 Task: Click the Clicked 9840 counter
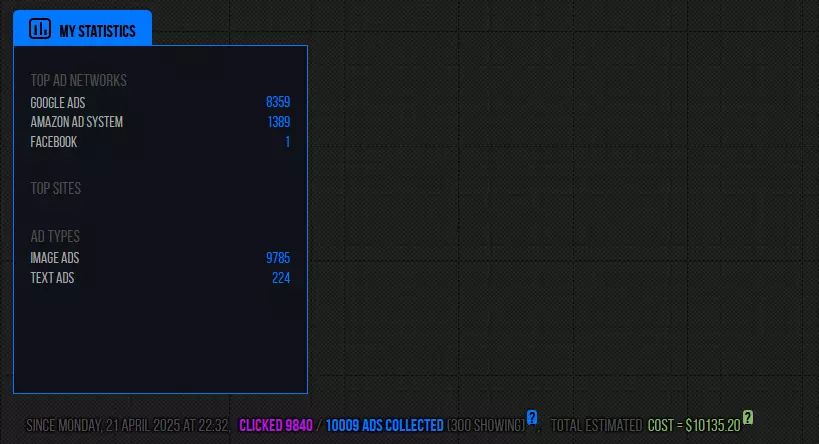point(276,425)
